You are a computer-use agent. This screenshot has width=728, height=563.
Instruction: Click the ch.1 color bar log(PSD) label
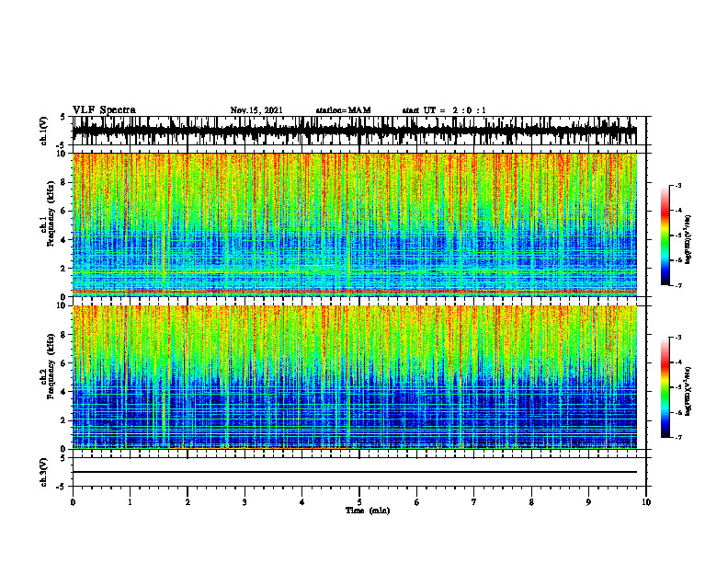pos(688,240)
